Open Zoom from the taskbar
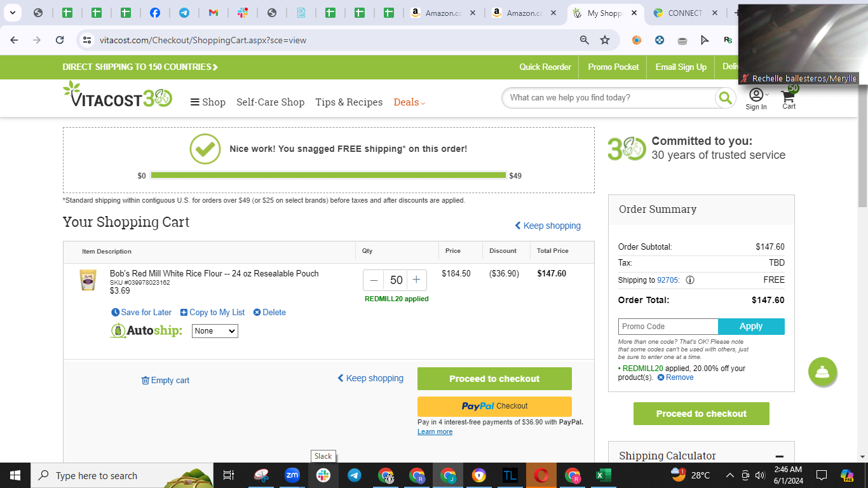The width and height of the screenshot is (868, 488). click(x=292, y=475)
